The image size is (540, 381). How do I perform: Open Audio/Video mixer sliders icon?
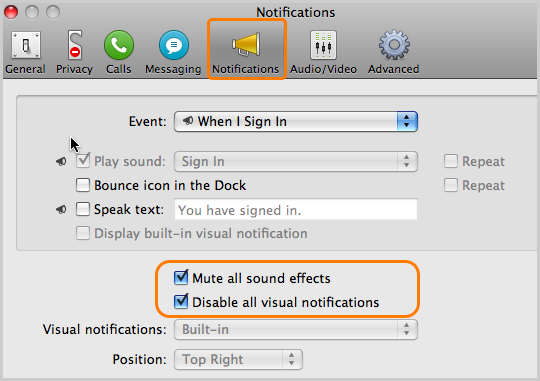[x=323, y=45]
